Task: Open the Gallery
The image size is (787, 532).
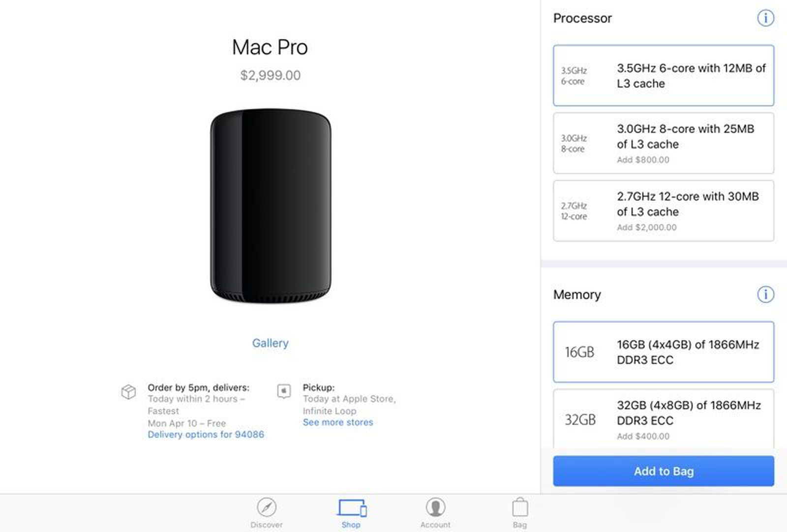Action: (x=271, y=343)
